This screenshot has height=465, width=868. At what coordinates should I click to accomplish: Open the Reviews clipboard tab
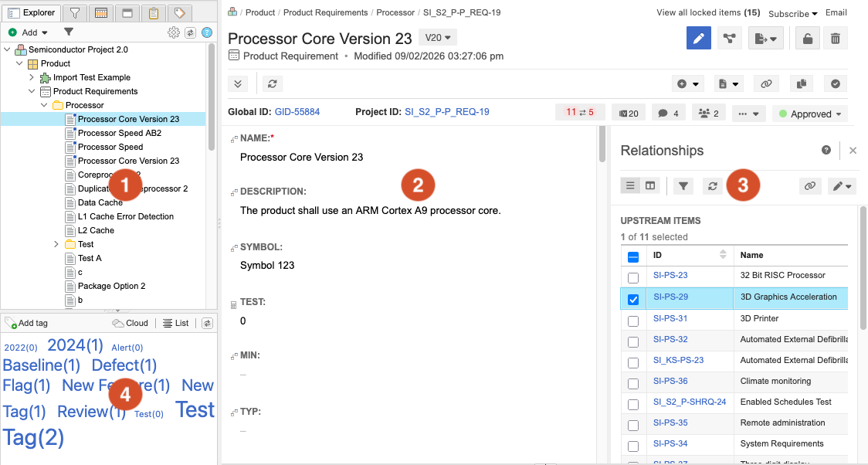[154, 12]
